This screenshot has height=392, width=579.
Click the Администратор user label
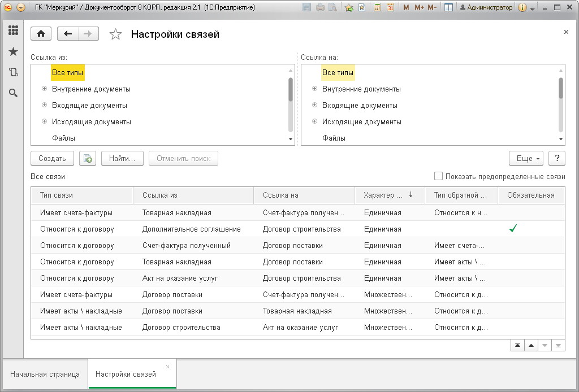[486, 7]
